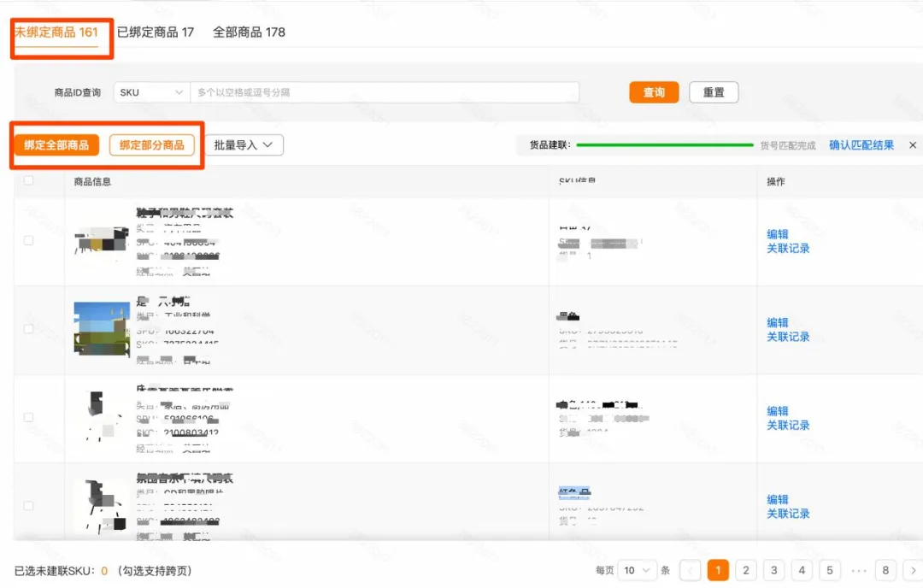The height and width of the screenshot is (588, 923).
Task: Check the third product row checkbox
Action: click(x=28, y=417)
